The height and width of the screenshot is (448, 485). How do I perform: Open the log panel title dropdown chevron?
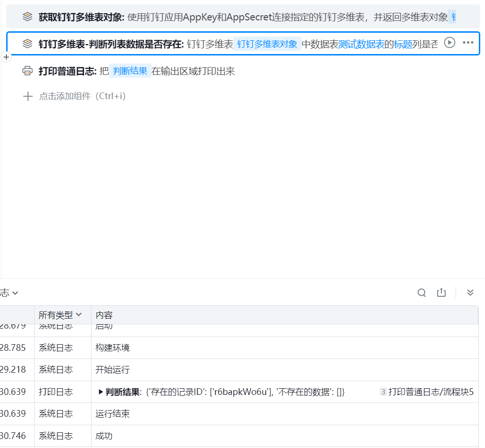[15, 293]
